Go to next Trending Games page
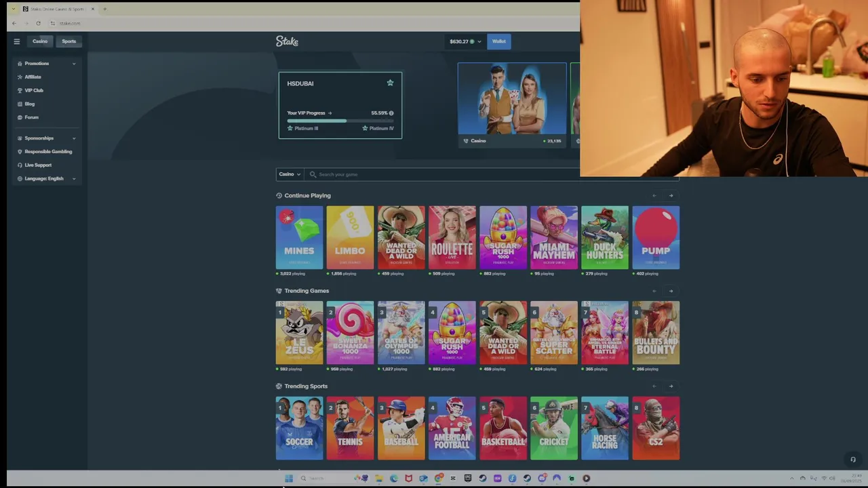 pos(671,291)
